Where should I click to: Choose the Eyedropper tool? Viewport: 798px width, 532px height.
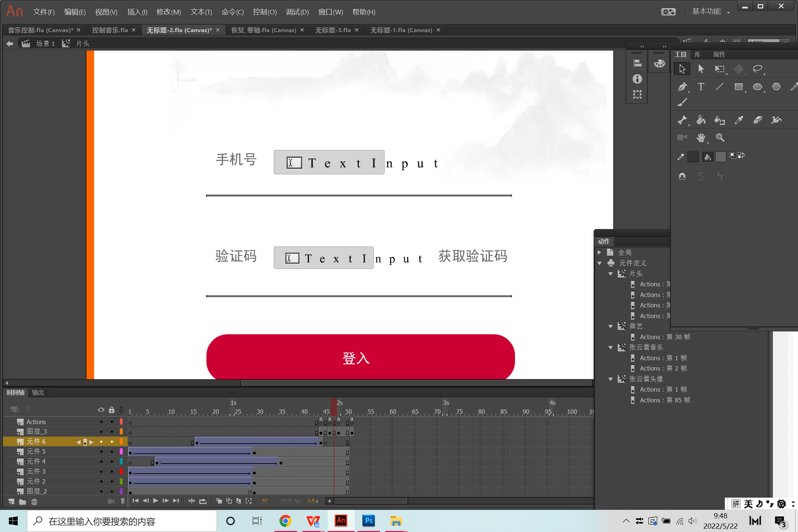click(x=739, y=120)
